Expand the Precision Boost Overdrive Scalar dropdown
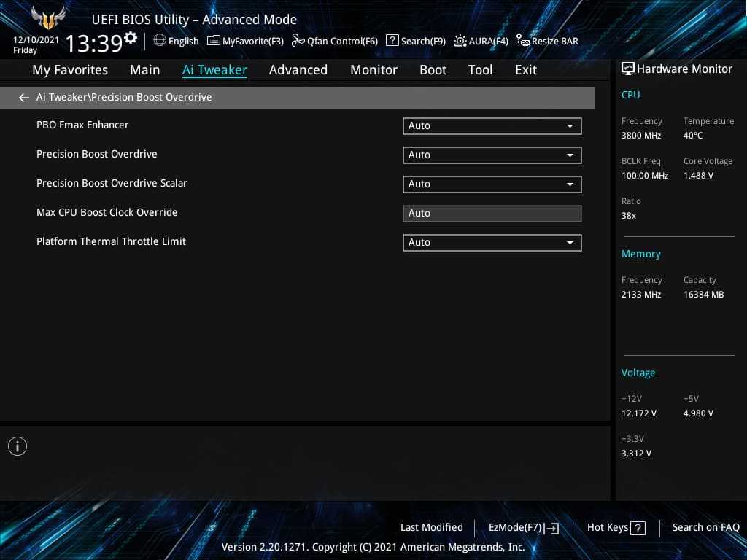The width and height of the screenshot is (747, 560). [492, 184]
